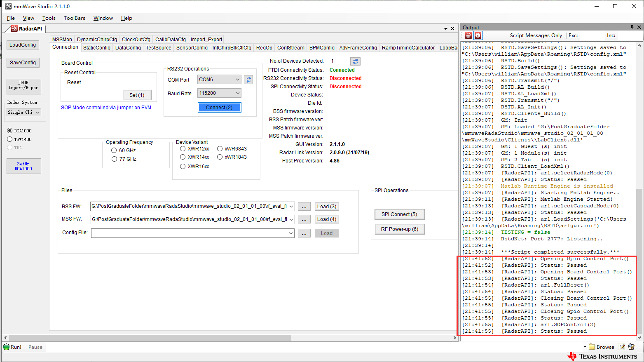Click the Connect (2) button

pos(219,108)
